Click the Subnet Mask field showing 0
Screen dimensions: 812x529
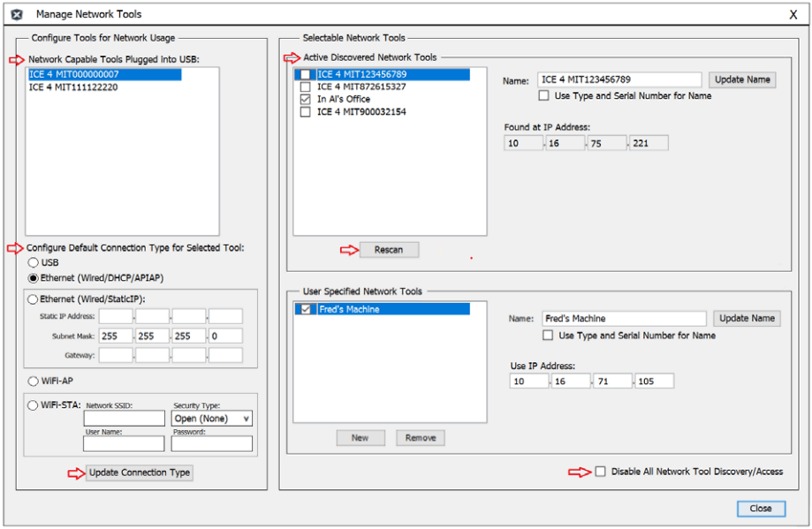click(x=225, y=336)
